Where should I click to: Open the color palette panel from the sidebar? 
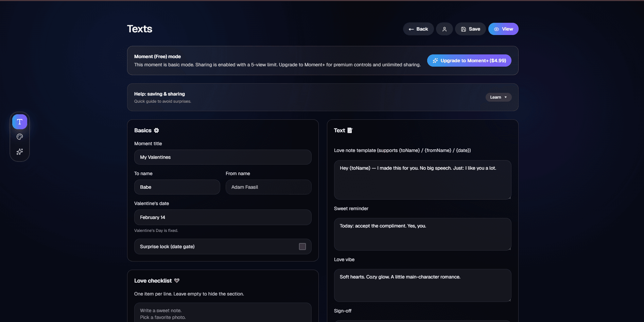[x=19, y=136]
